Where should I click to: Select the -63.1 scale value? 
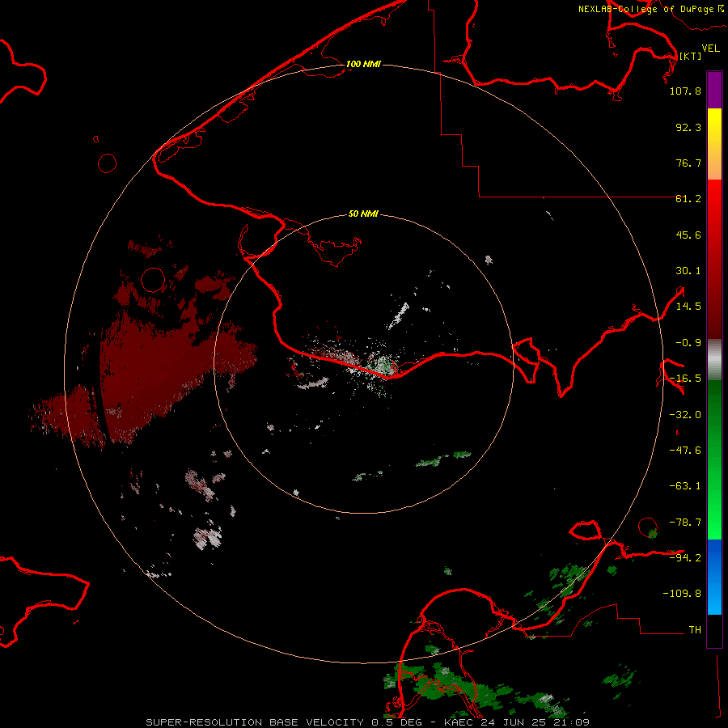click(685, 486)
